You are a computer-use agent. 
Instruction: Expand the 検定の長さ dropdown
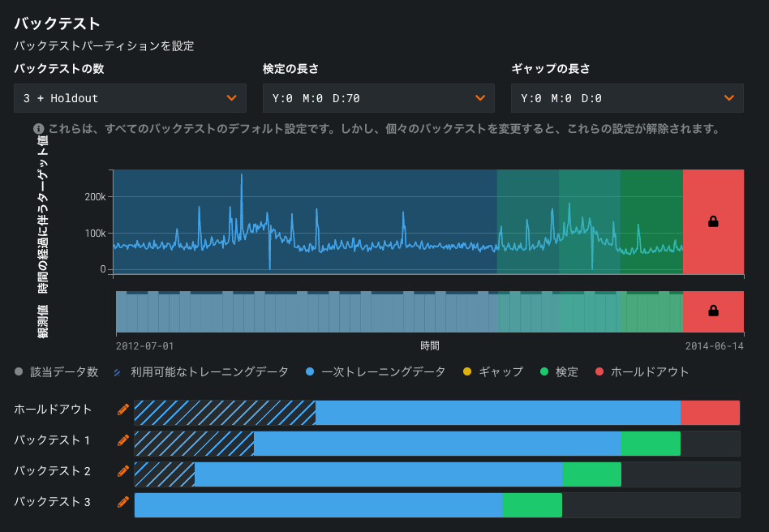coord(378,98)
